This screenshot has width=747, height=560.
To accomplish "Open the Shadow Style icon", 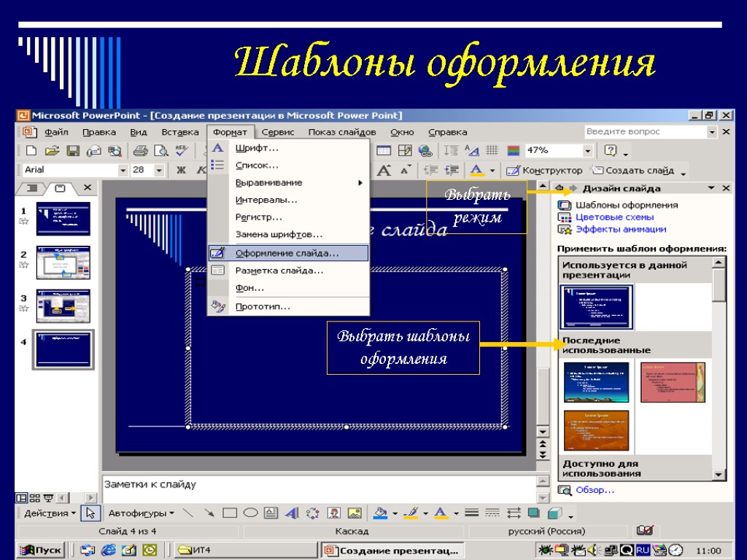I will click(533, 513).
